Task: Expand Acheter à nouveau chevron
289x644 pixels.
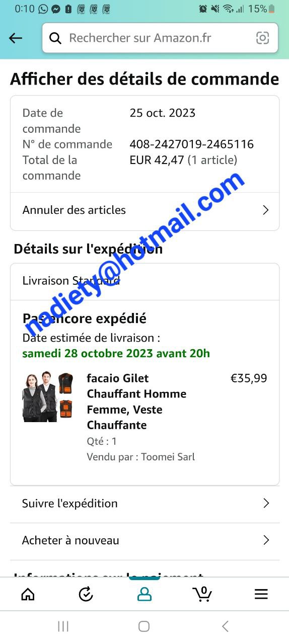Action: tap(266, 540)
